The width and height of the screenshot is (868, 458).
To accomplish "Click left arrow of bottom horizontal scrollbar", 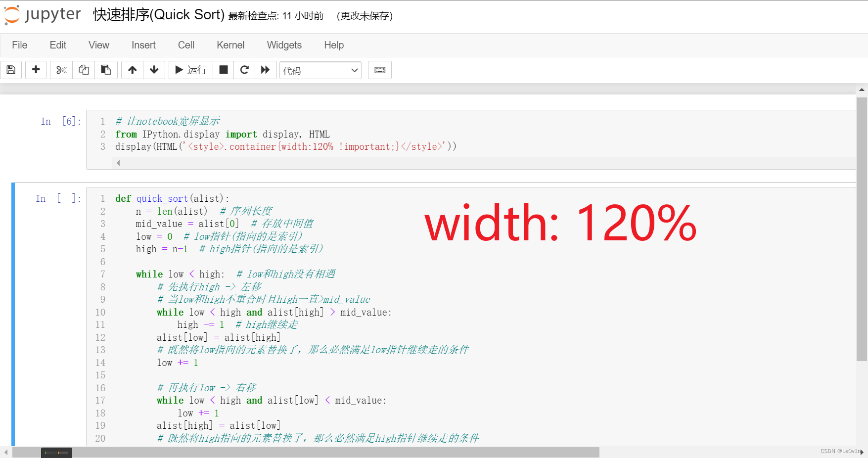I will pos(6,453).
